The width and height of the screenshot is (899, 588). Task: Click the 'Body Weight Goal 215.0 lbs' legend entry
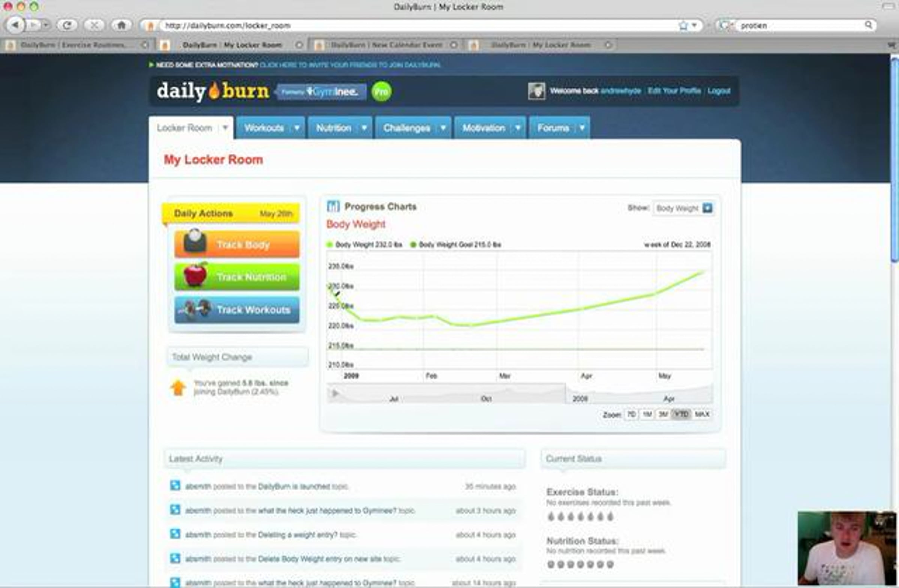tap(456, 244)
